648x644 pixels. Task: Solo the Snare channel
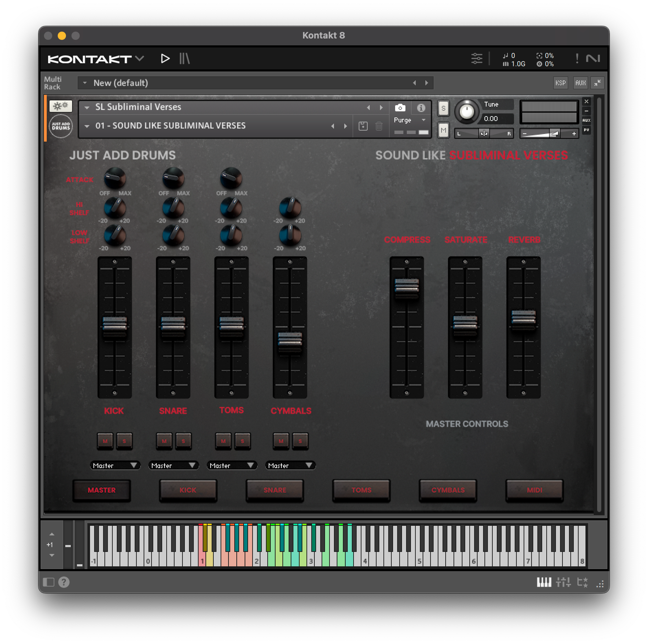[x=183, y=441]
